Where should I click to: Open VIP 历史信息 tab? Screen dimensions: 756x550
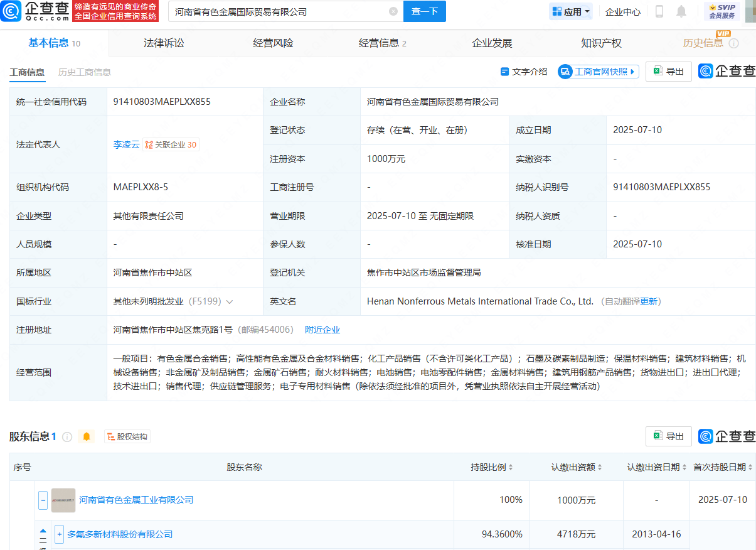pyautogui.click(x=703, y=43)
